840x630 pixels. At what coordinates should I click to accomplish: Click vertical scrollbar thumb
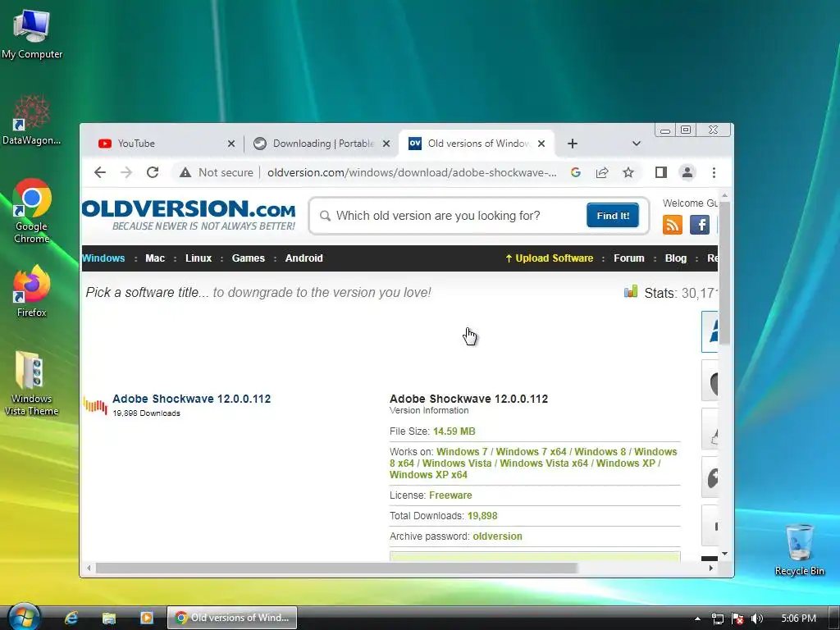point(724,273)
